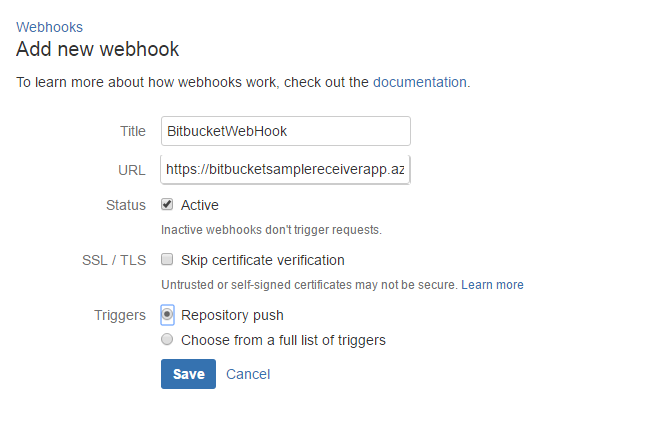This screenshot has width=662, height=422.
Task: Select Choose from a full list of triggers
Action: [167, 339]
